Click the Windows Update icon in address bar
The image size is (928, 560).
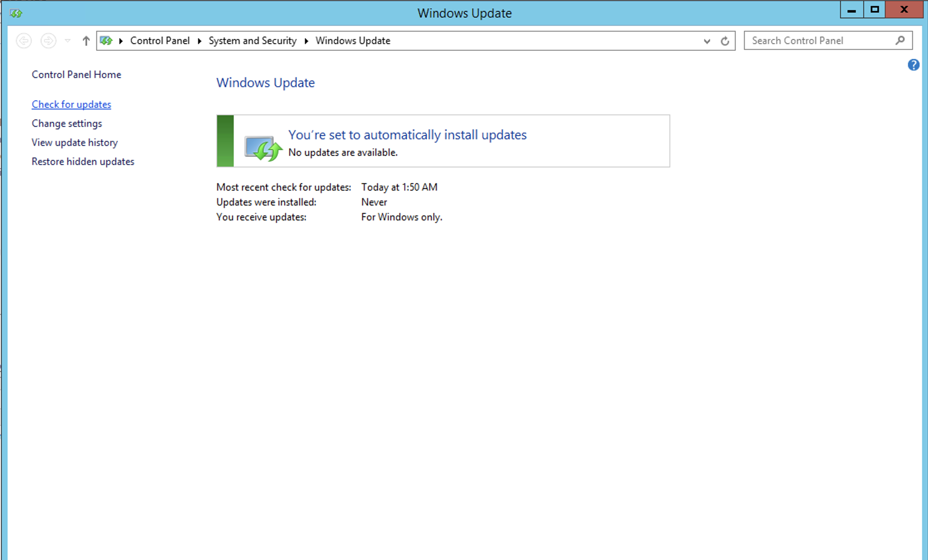[x=106, y=41]
